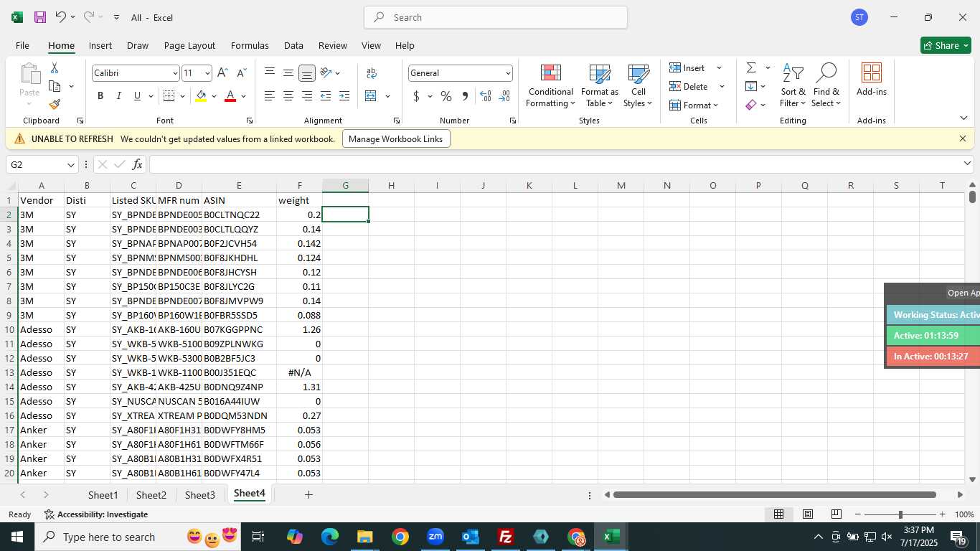Screen dimensions: 980x551
Task: Click the Save icon in title bar
Action: (x=40, y=17)
